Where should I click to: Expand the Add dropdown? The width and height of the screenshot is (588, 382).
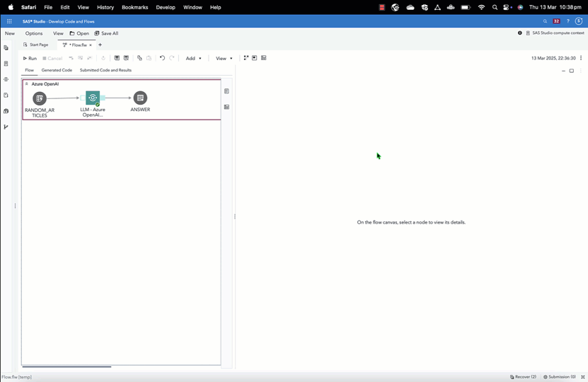click(x=193, y=58)
